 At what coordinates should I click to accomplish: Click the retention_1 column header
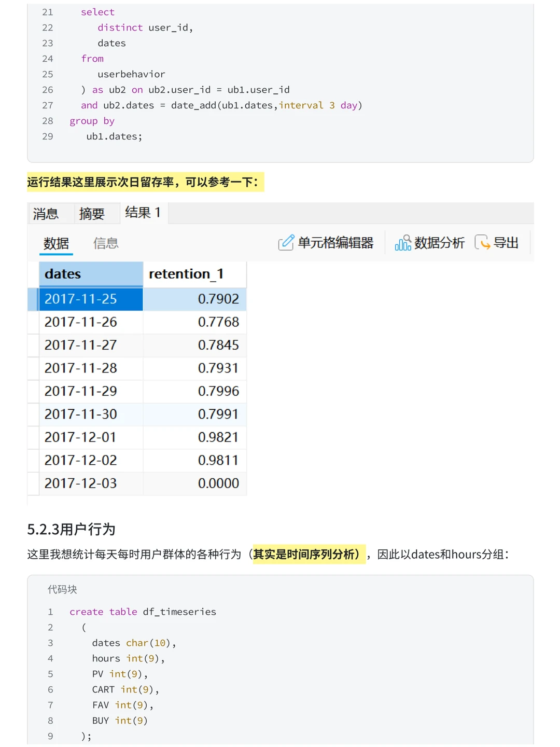pyautogui.click(x=194, y=274)
